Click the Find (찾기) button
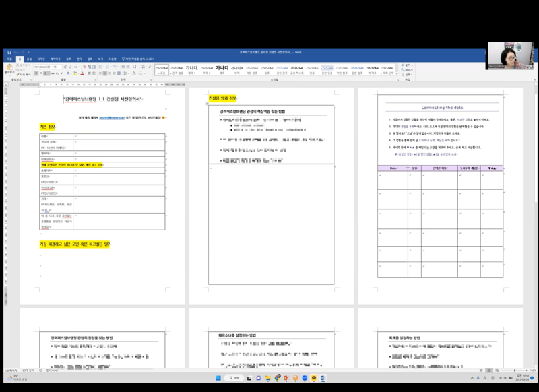This screenshot has height=392, width=539. pyautogui.click(x=408, y=65)
